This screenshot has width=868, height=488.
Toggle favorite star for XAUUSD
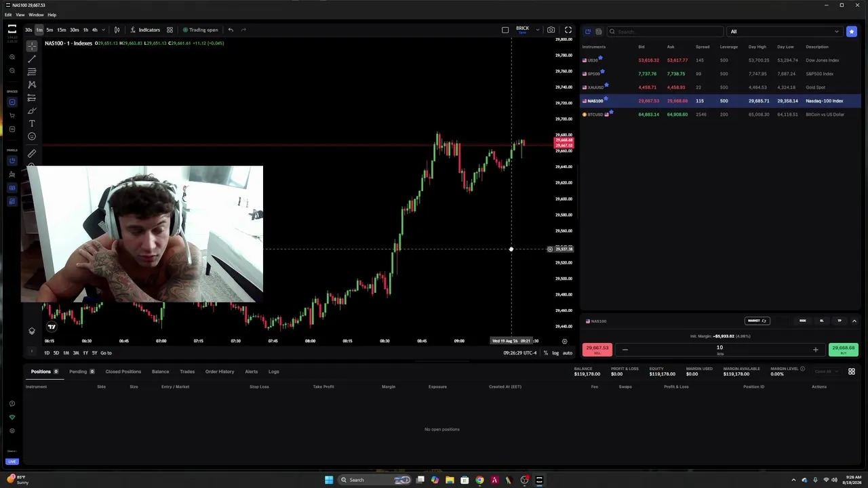(x=606, y=85)
